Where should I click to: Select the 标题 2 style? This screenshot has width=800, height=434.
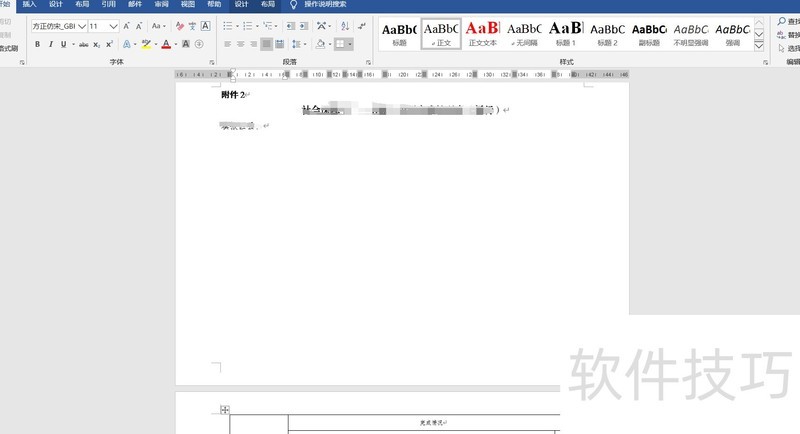tap(608, 34)
